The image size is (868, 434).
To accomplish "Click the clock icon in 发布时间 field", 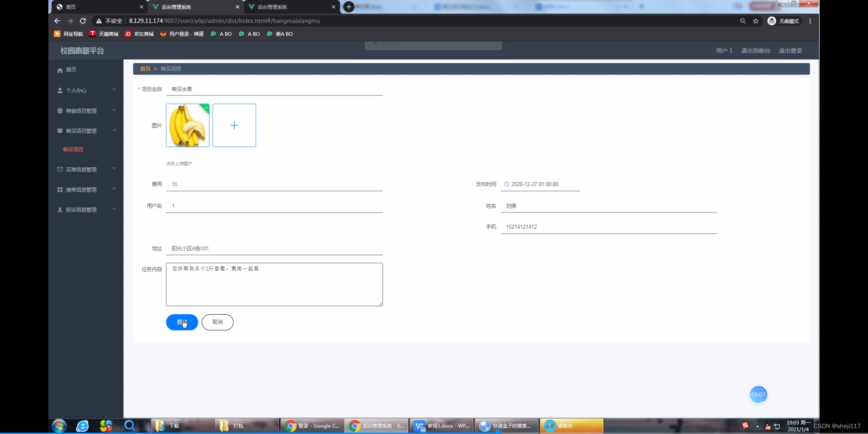I will (507, 184).
